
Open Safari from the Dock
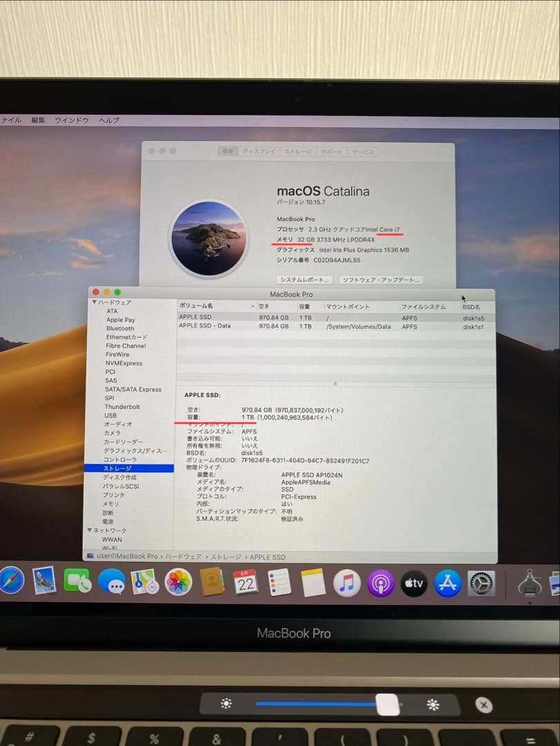11,584
